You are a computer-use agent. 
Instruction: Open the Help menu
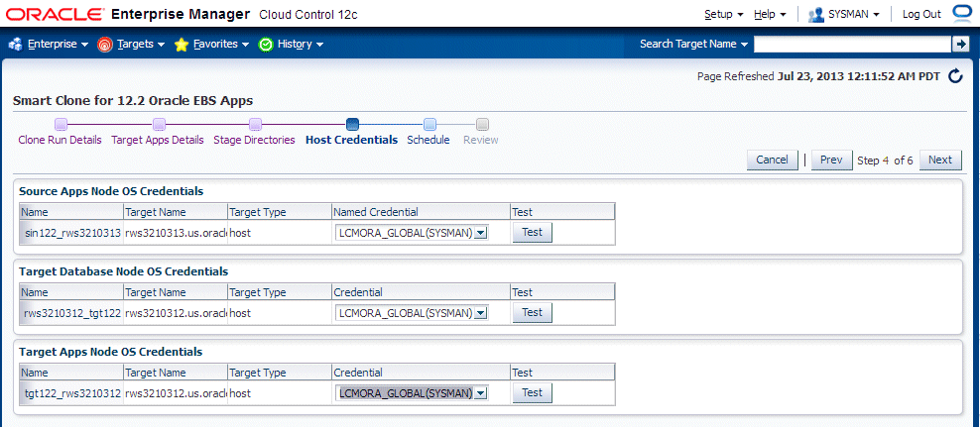point(770,14)
